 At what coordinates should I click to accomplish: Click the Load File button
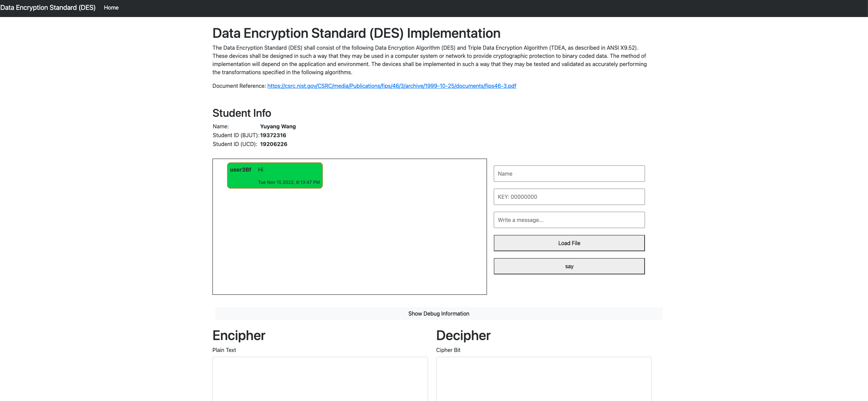click(x=569, y=243)
